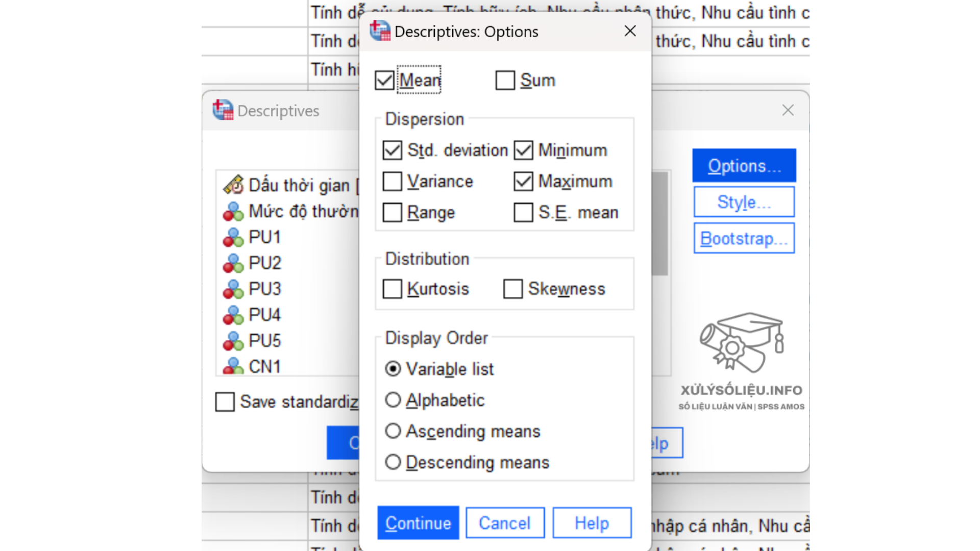Select Ascending means display order

coord(393,431)
